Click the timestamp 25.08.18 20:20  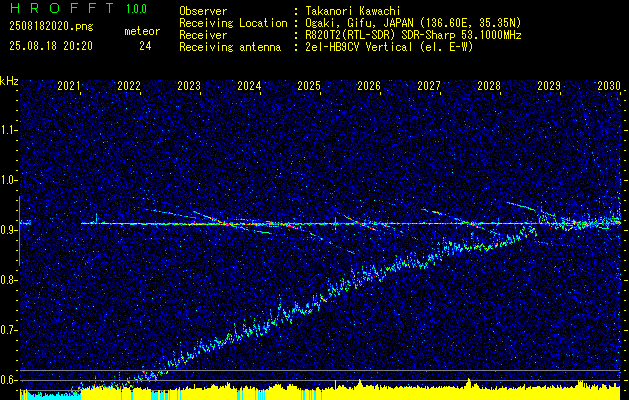pyautogui.click(x=51, y=46)
